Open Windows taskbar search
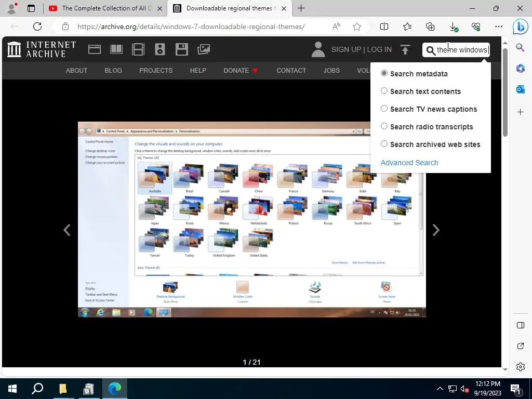Screen dimensions: 532x399 (37, 388)
